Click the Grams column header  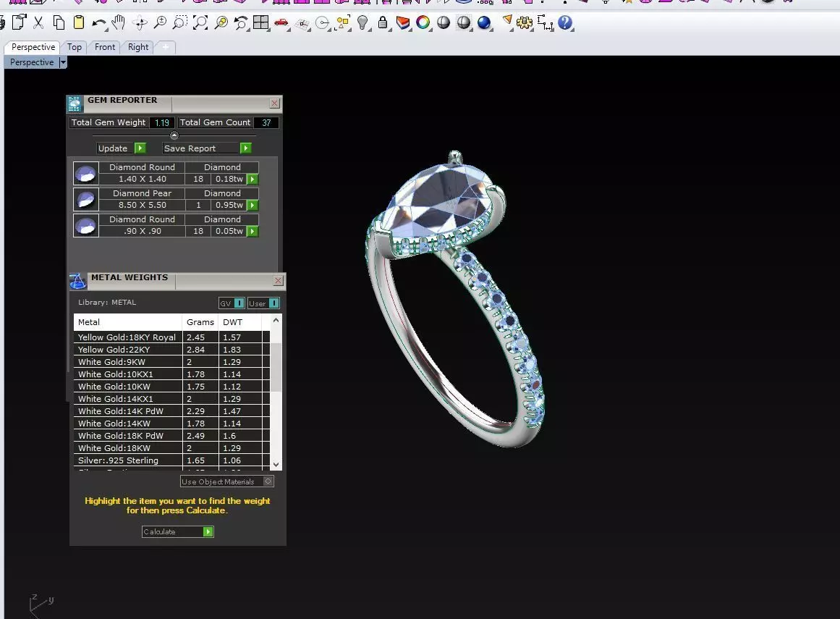[x=200, y=322]
